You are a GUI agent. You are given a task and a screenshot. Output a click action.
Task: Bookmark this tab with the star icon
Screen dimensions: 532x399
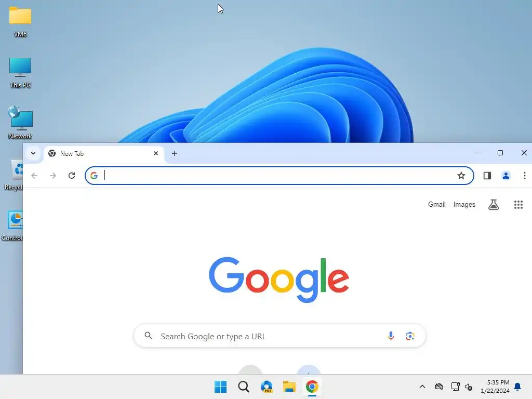point(461,176)
